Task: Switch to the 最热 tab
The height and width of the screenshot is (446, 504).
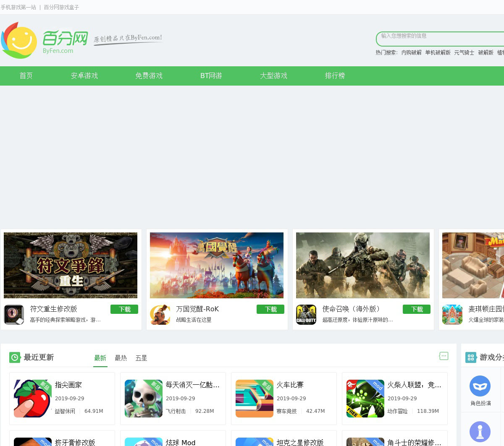Action: click(x=121, y=358)
